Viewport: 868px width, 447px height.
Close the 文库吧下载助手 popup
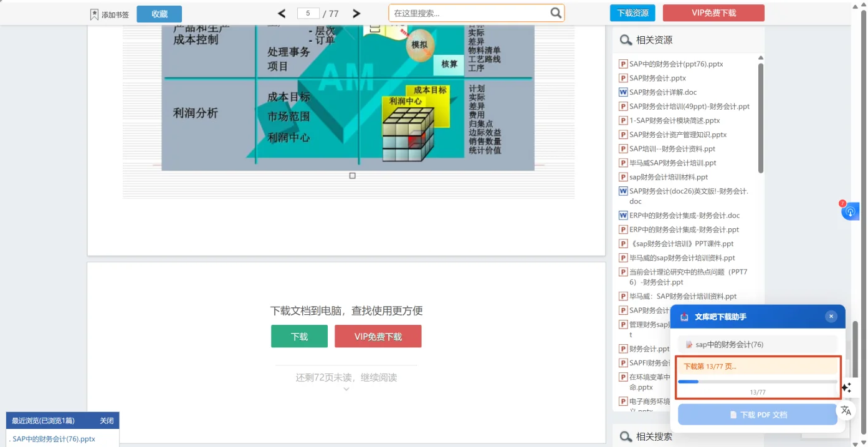831,316
